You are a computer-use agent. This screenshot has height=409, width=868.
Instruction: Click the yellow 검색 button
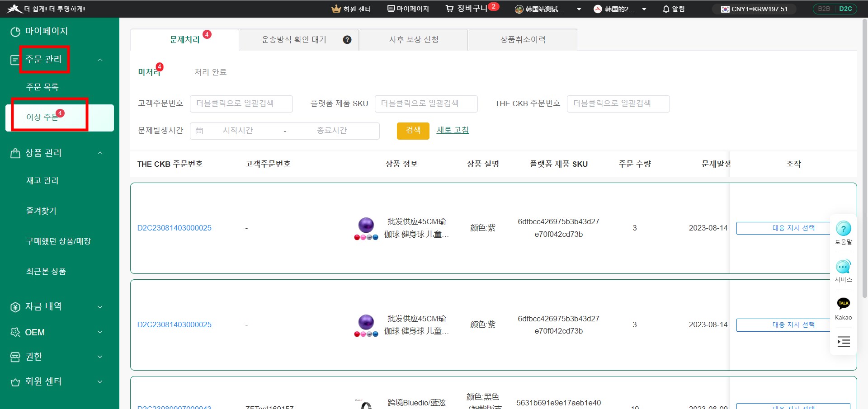(413, 131)
